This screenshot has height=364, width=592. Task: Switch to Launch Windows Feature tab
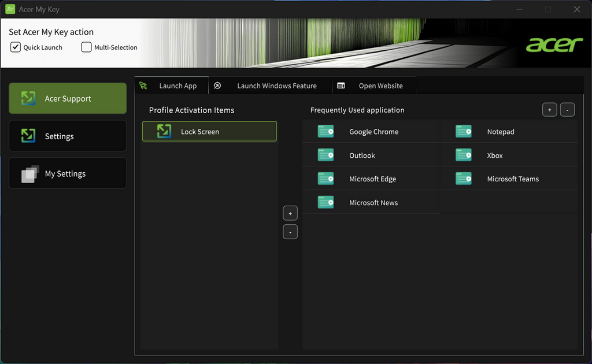[x=271, y=86]
